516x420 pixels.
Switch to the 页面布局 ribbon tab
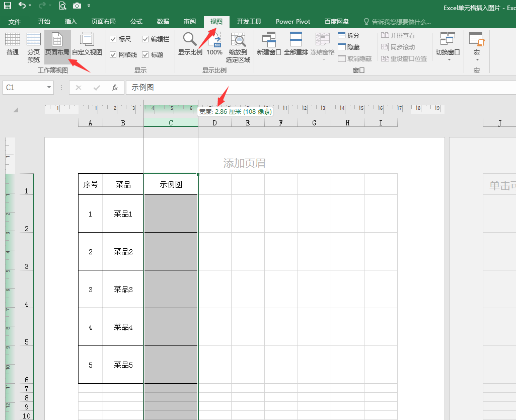tap(103, 22)
